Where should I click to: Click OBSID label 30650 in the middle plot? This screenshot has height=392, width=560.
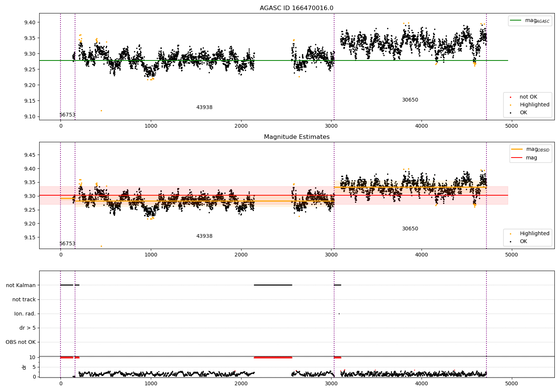coord(410,229)
